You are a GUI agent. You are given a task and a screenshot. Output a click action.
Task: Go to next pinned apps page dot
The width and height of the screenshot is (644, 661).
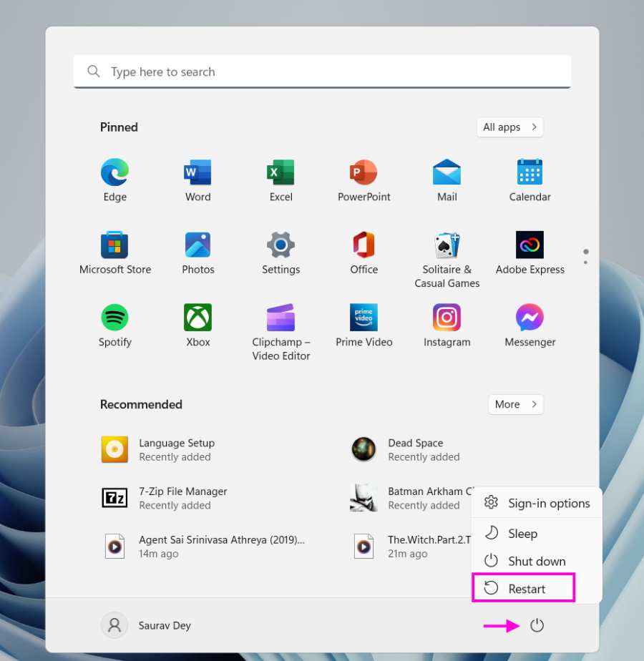click(586, 263)
